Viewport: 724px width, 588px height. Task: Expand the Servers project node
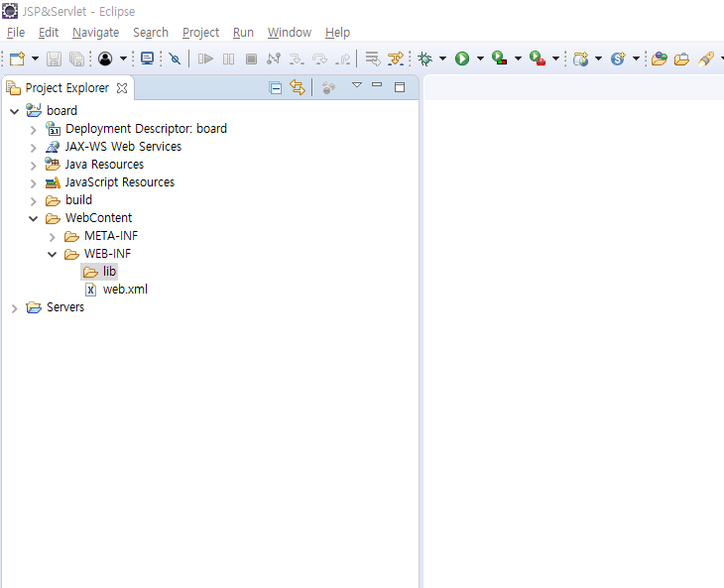click(14, 308)
